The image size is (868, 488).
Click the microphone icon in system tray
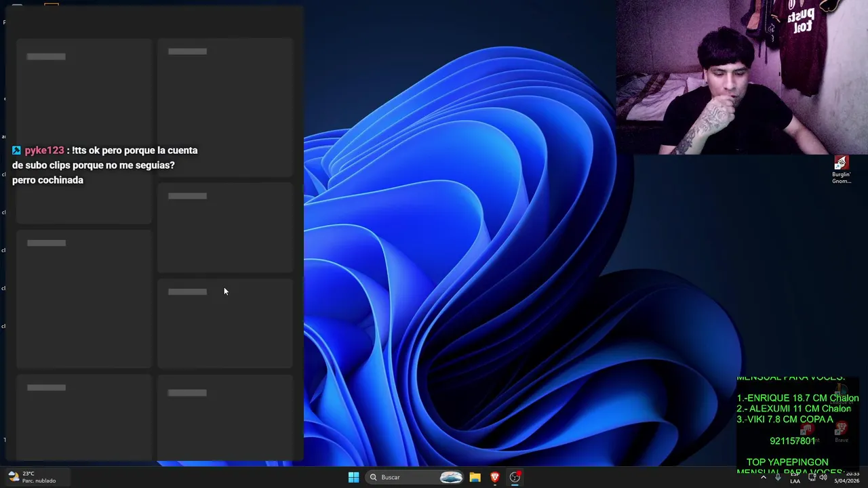click(778, 477)
